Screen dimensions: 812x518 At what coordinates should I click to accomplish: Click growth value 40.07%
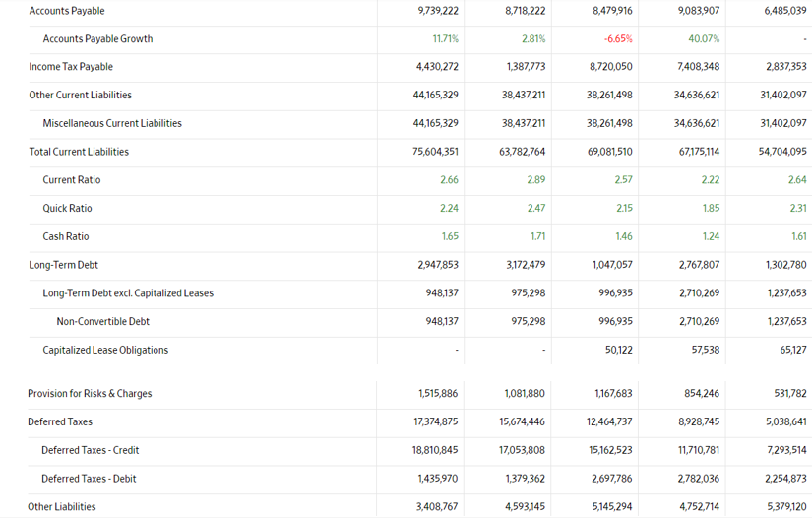(704, 38)
